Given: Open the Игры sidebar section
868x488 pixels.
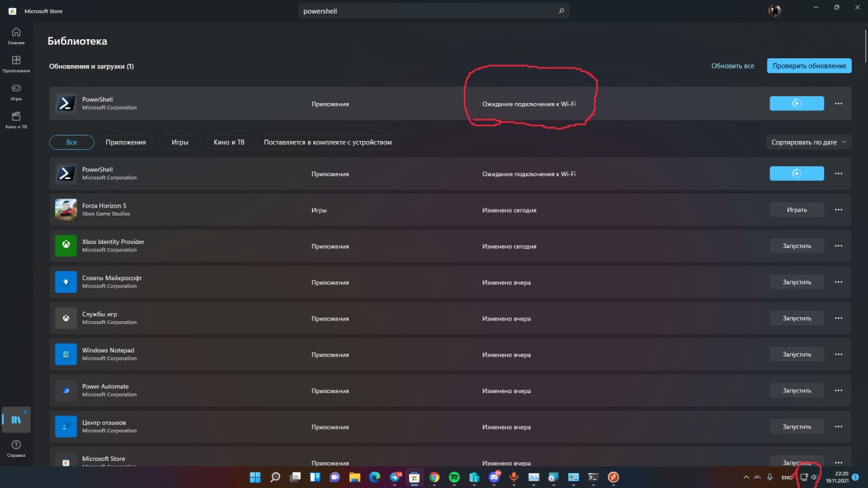Looking at the screenshot, I should pyautogui.click(x=16, y=92).
